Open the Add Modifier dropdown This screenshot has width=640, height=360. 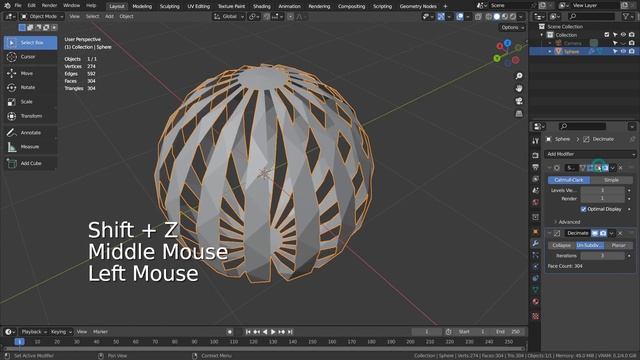coord(590,154)
